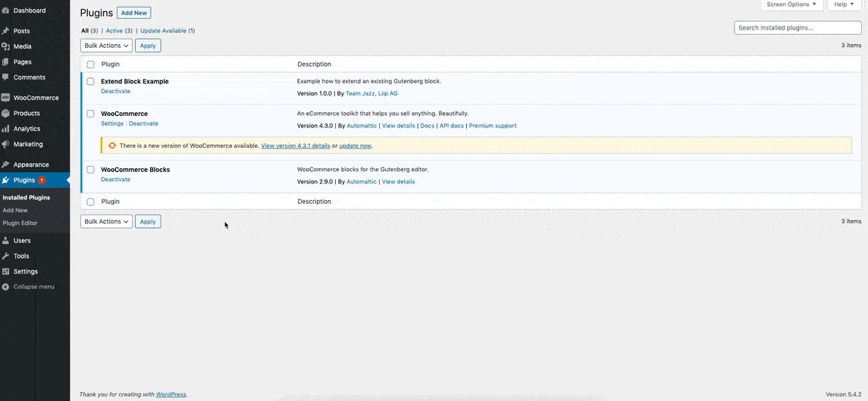
Task: Open the top Bulk Actions dropdown
Action: click(106, 45)
